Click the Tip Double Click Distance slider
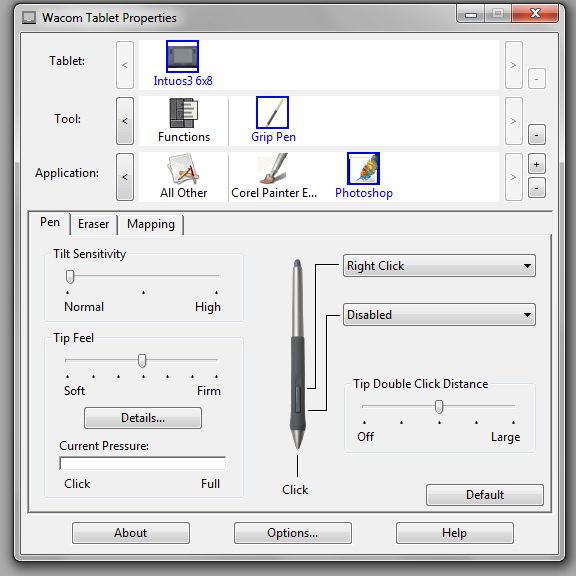 439,407
